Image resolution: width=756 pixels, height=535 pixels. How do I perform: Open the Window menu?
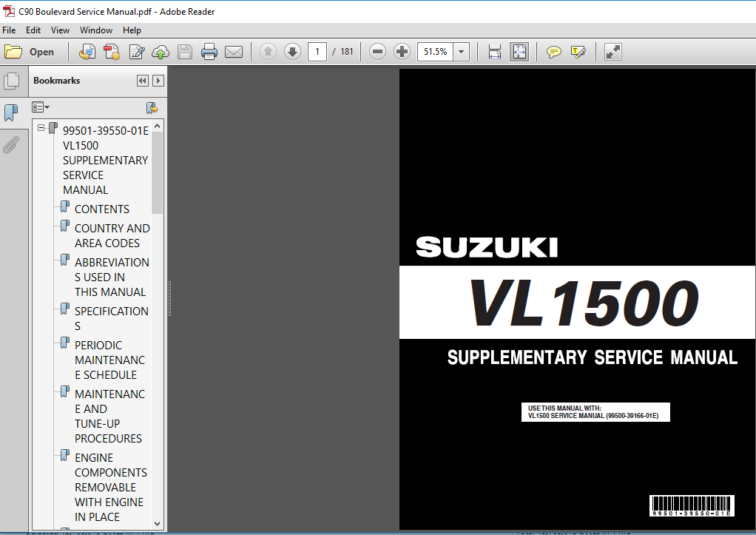[96, 30]
